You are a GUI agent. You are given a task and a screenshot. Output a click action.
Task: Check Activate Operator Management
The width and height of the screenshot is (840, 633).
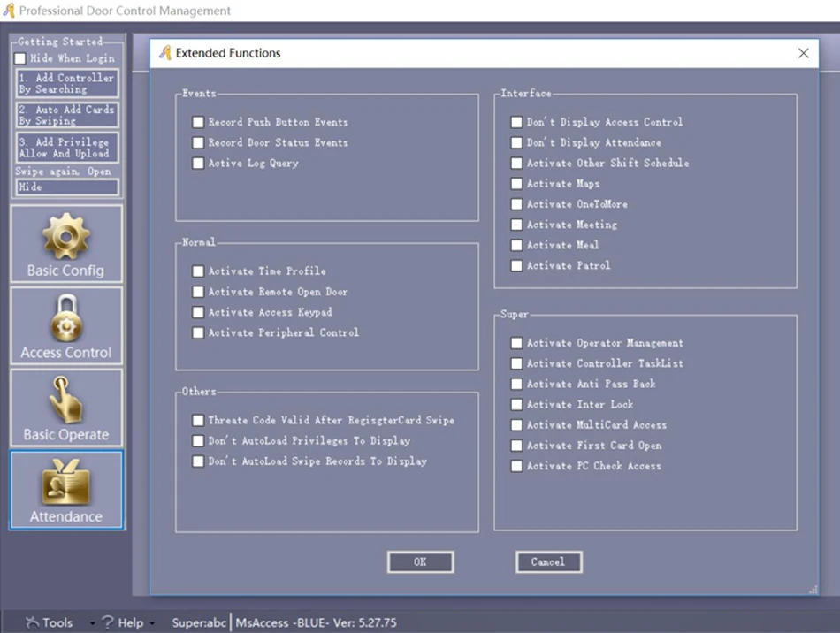(516, 343)
